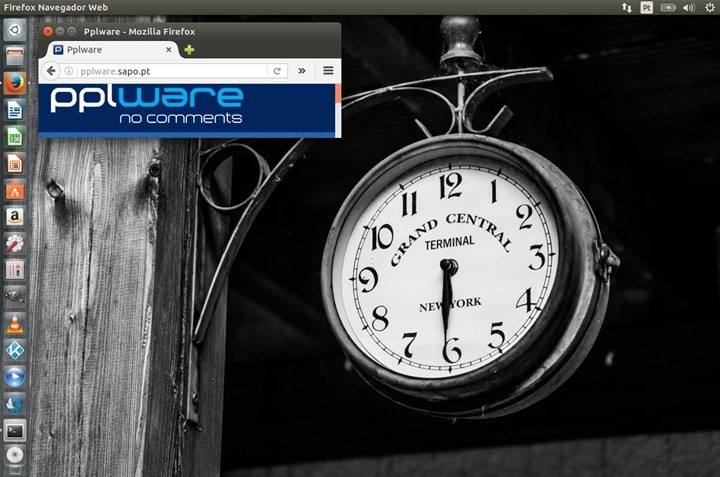Open the sound volume indicator
720x477 pixels.
click(x=689, y=7)
